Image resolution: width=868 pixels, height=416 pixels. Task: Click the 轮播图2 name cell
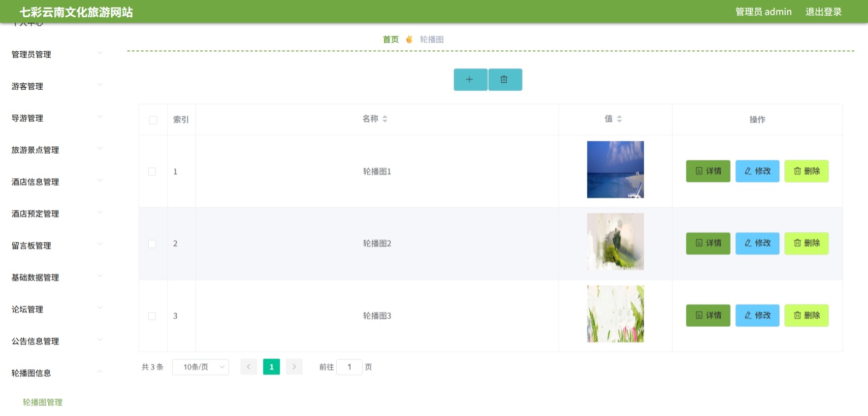pyautogui.click(x=377, y=243)
